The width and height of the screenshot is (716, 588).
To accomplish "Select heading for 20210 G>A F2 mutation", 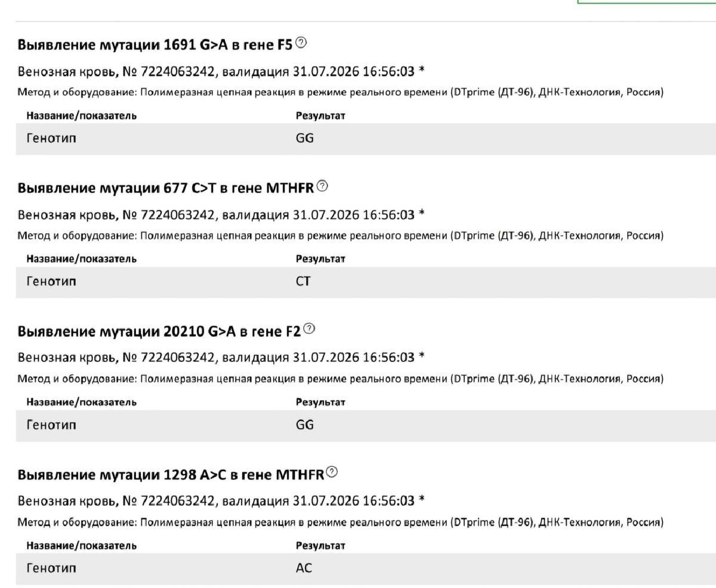I will tap(159, 331).
